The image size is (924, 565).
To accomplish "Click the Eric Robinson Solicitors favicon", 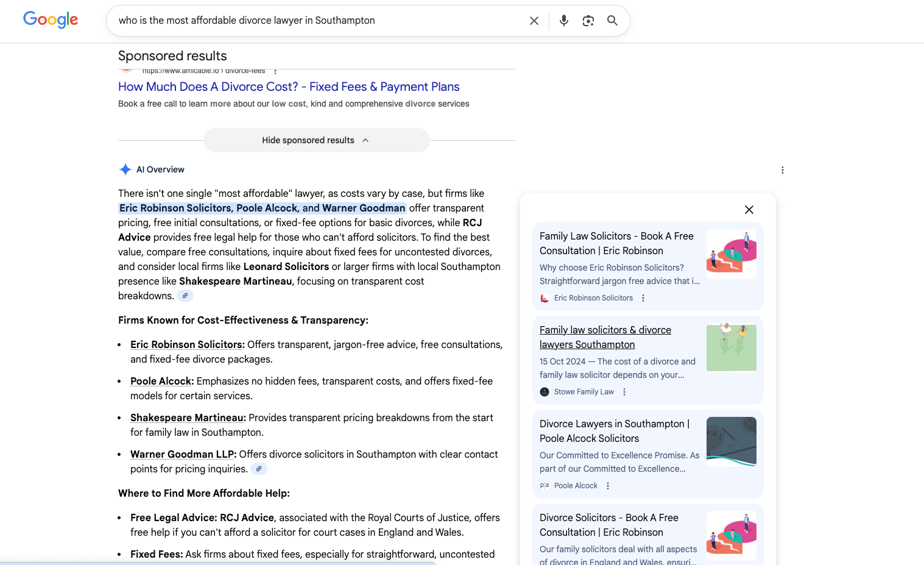I will [x=544, y=298].
